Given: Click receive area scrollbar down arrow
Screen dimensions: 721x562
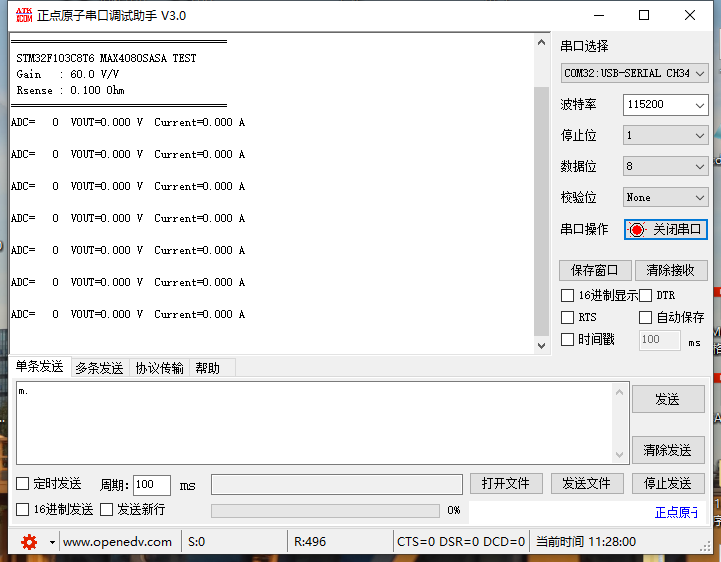Looking at the screenshot, I should pos(542,345).
